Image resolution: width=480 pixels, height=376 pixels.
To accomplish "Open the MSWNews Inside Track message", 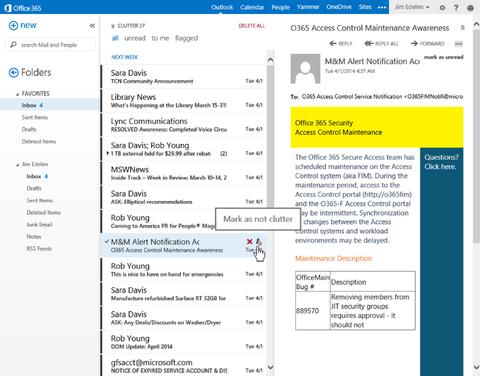I will (x=184, y=173).
